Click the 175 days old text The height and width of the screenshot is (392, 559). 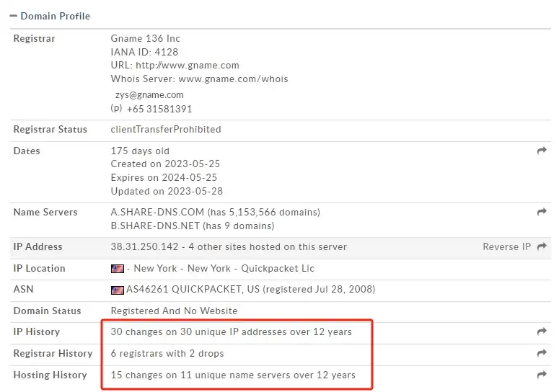tap(140, 151)
